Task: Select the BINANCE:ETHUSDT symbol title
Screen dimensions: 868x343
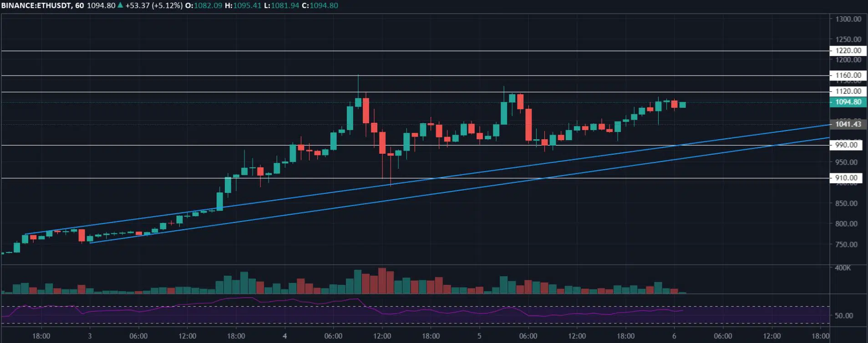Action: [36, 5]
